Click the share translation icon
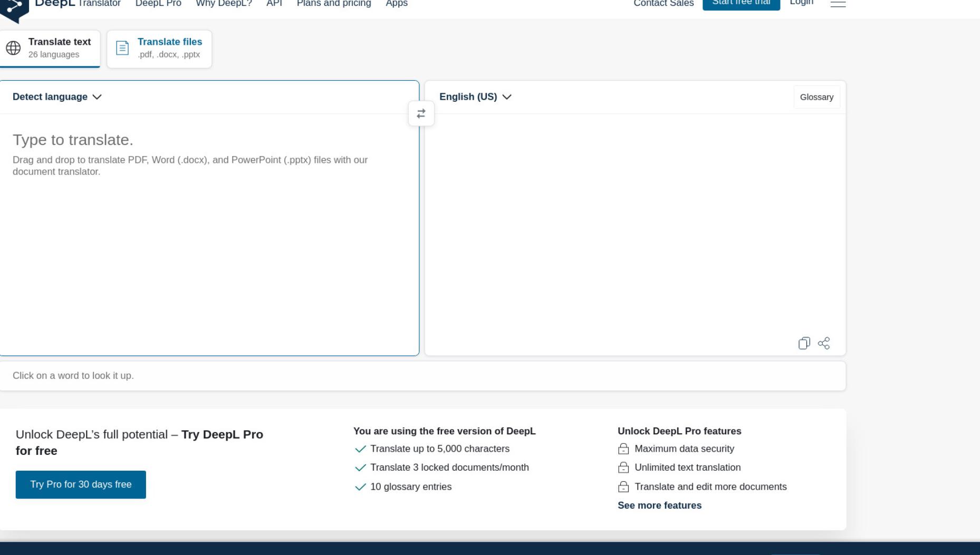This screenshot has height=555, width=980. [824, 343]
